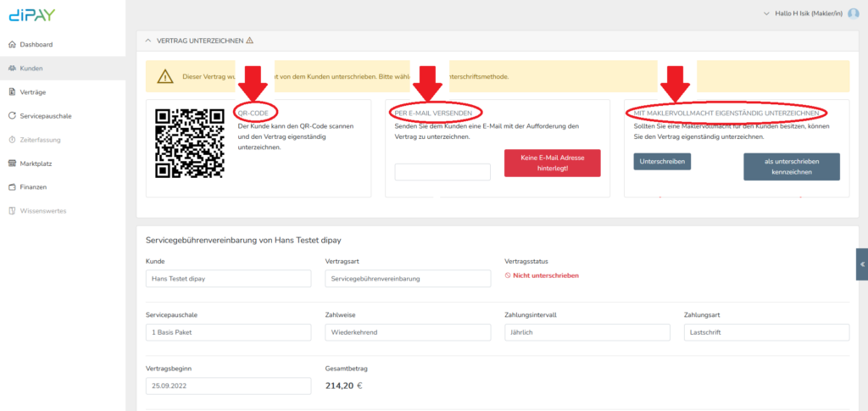Expand the right side panel arrow tab

861,264
